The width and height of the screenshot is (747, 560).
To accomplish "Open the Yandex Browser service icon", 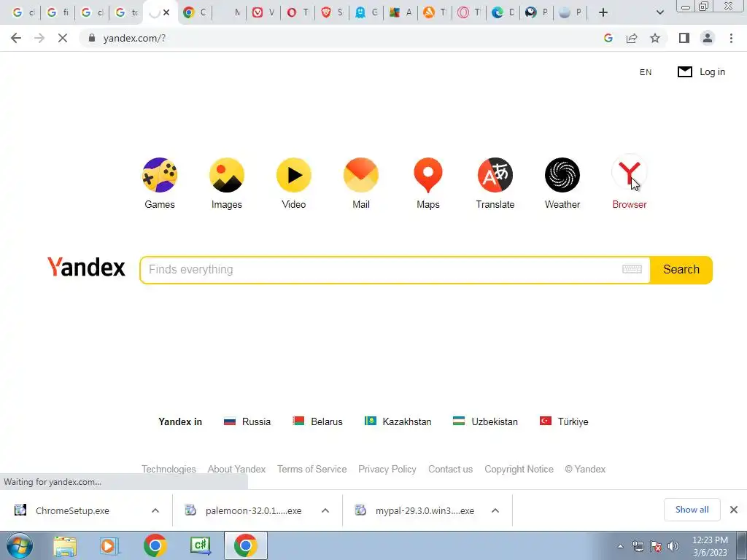I will point(630,174).
